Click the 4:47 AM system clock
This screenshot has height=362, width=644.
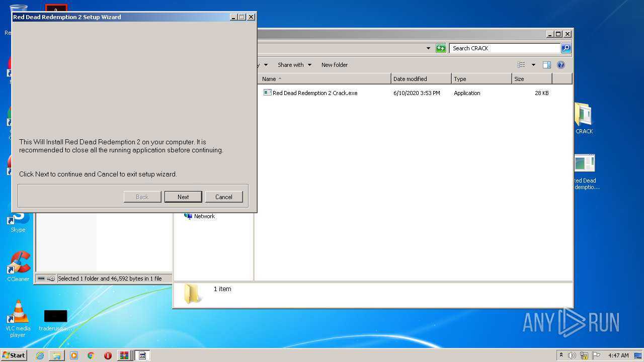618,355
